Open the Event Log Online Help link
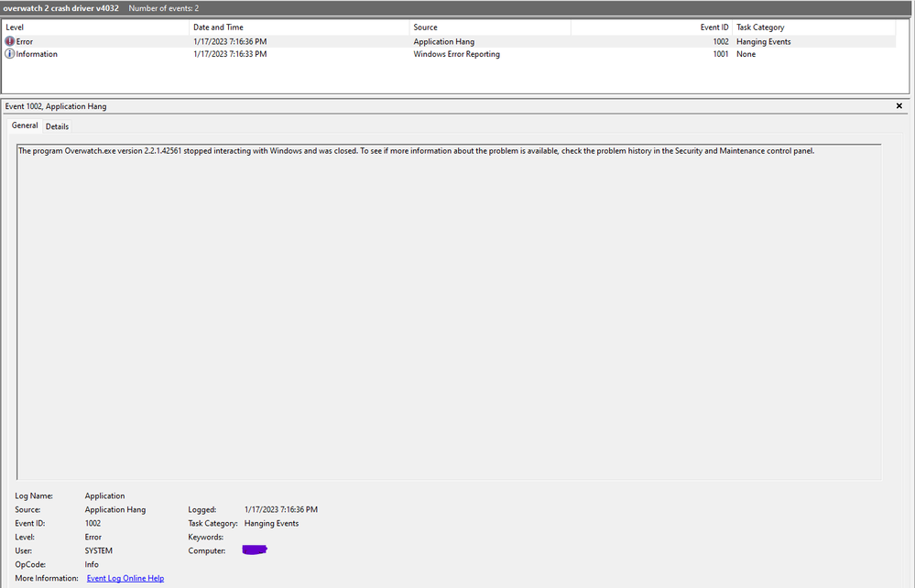Screen dimensions: 915x588 [x=125, y=578]
